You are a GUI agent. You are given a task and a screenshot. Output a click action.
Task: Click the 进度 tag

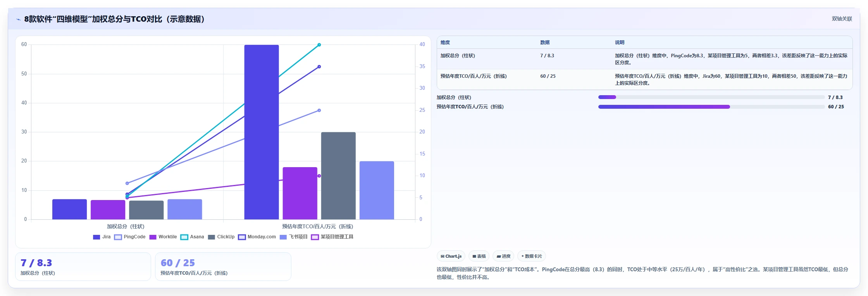coord(503,256)
